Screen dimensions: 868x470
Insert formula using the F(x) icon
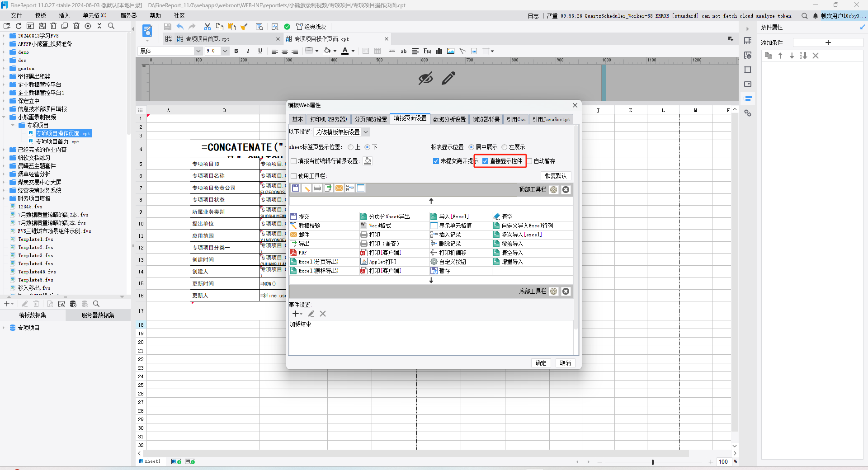(427, 51)
